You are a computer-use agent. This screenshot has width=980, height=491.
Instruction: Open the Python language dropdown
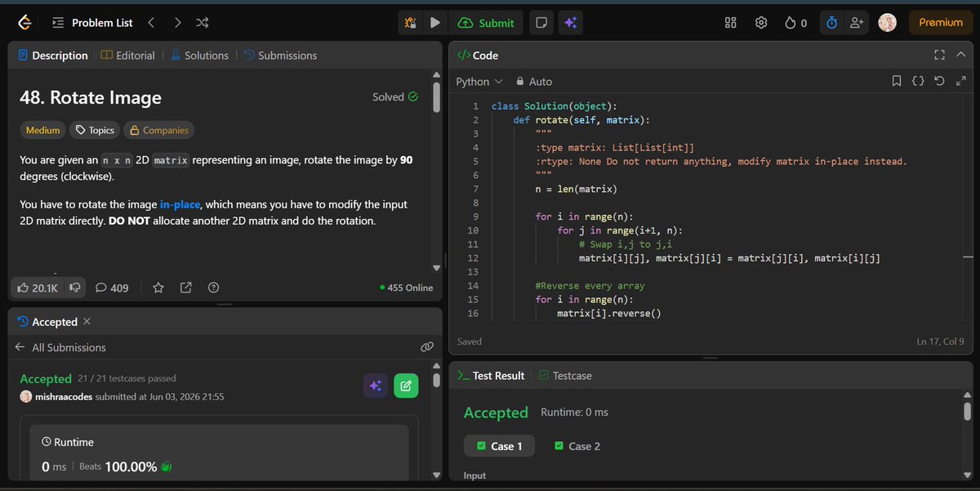[479, 82]
